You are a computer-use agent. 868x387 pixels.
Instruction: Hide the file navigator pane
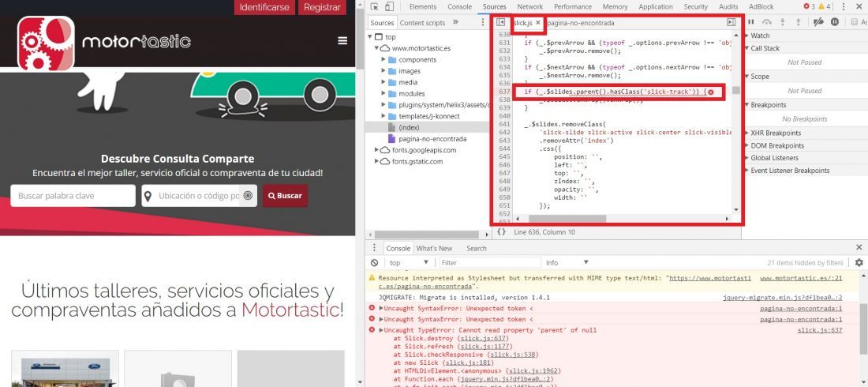point(500,22)
